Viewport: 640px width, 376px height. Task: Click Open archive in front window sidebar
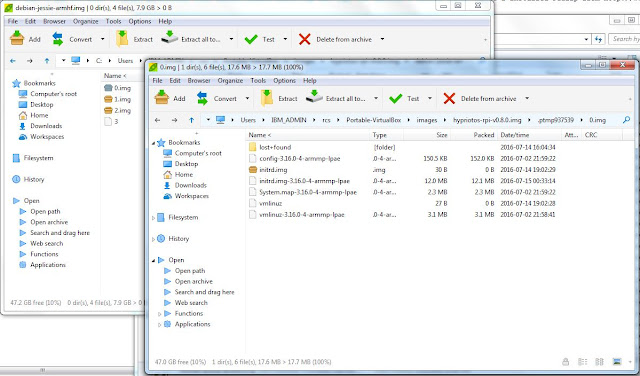(193, 281)
